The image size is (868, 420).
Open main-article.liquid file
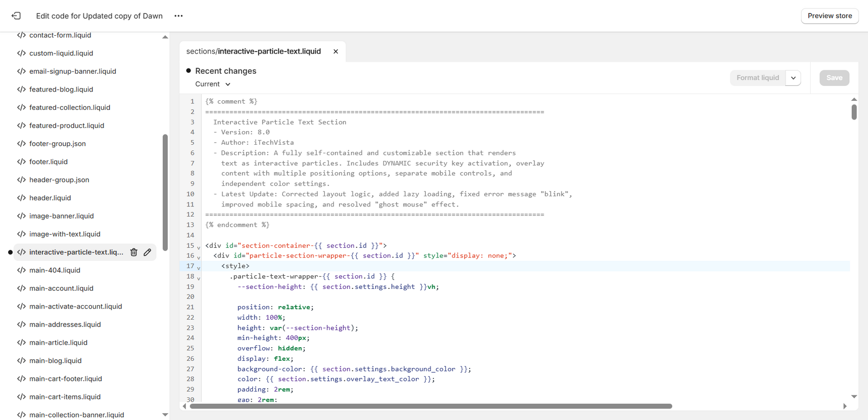[58, 342]
